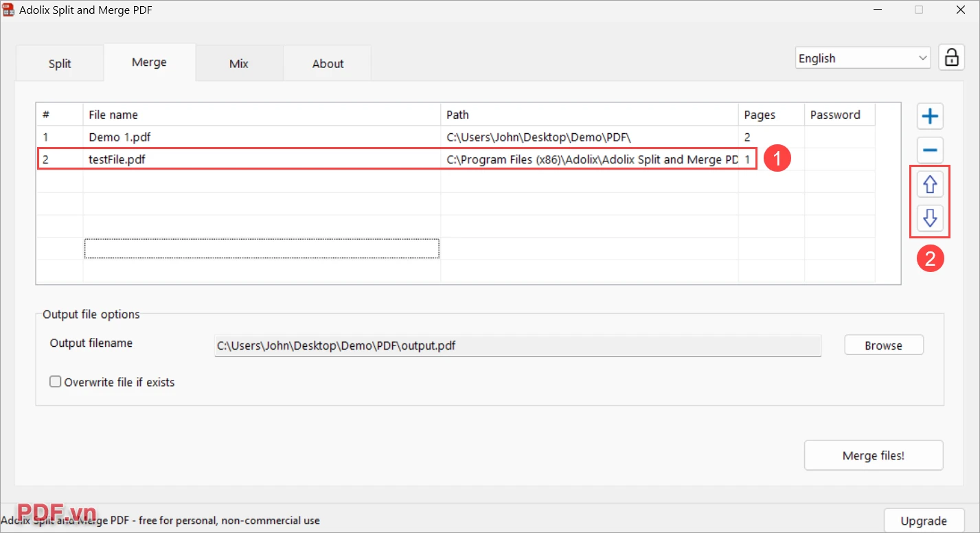980x533 pixels.
Task: Click the Output filename path field
Action: coord(518,346)
